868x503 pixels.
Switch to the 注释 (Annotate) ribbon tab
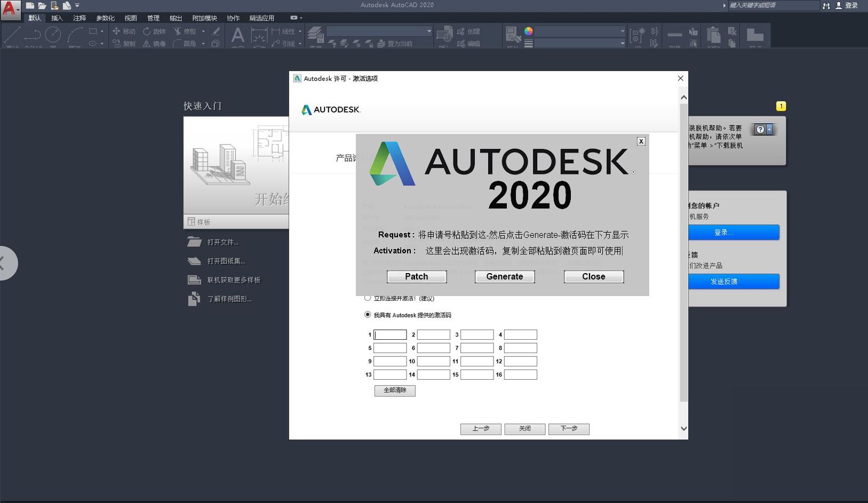79,18
